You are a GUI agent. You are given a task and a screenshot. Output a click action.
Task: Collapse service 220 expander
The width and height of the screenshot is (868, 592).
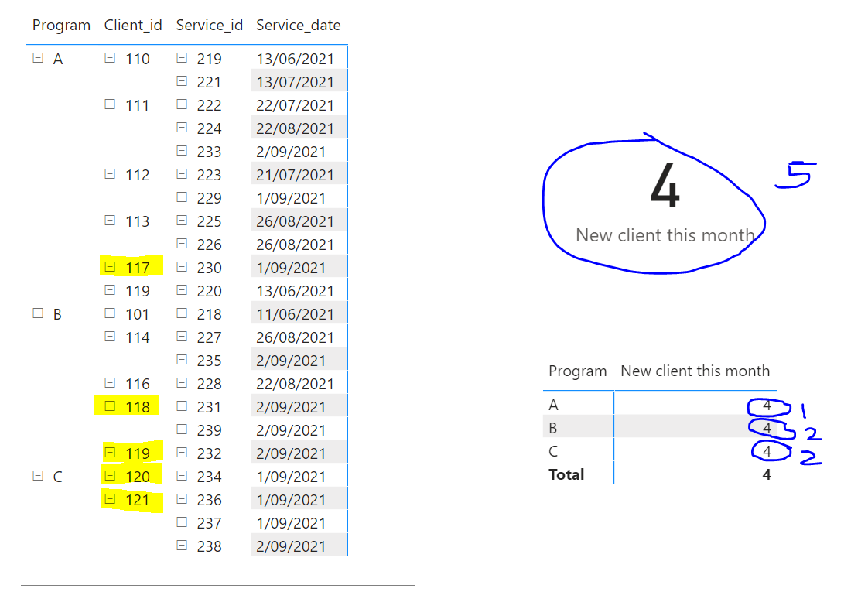point(182,290)
